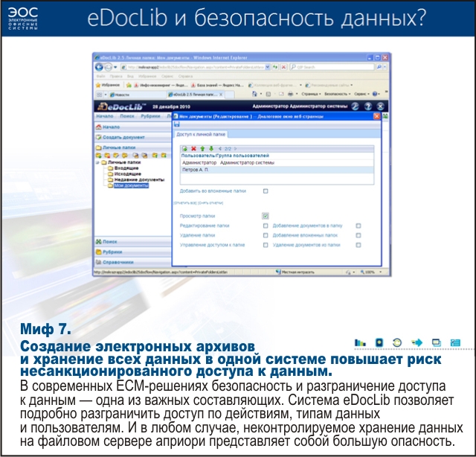Click the green up arrow icon
Image resolution: width=476 pixels, height=457 pixels.
click(x=202, y=149)
